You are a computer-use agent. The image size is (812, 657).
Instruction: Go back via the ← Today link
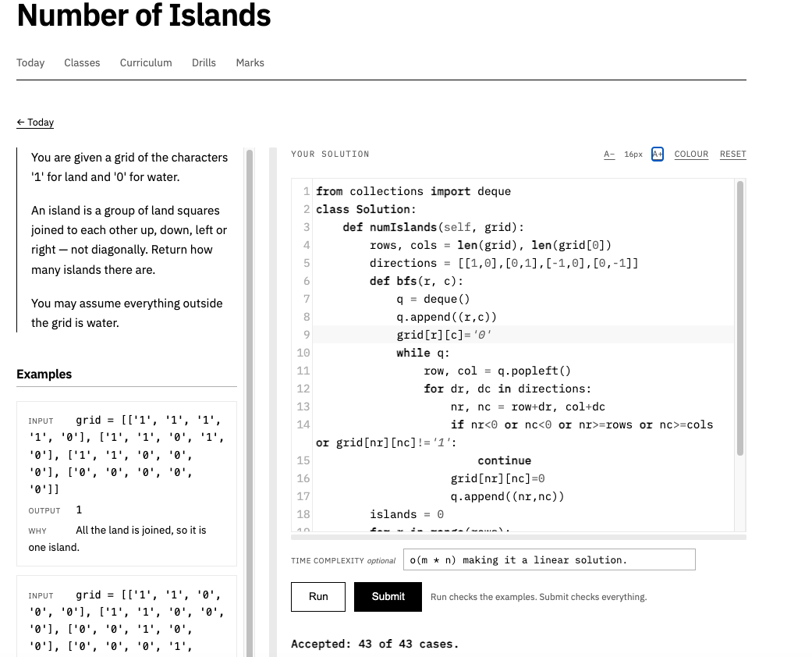pos(35,123)
